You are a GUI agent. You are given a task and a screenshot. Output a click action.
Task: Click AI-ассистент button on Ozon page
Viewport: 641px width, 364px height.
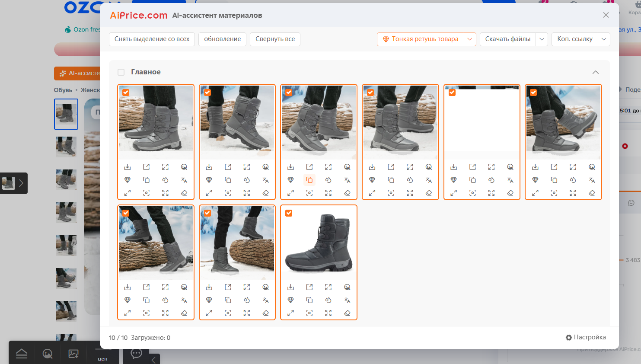tap(77, 73)
